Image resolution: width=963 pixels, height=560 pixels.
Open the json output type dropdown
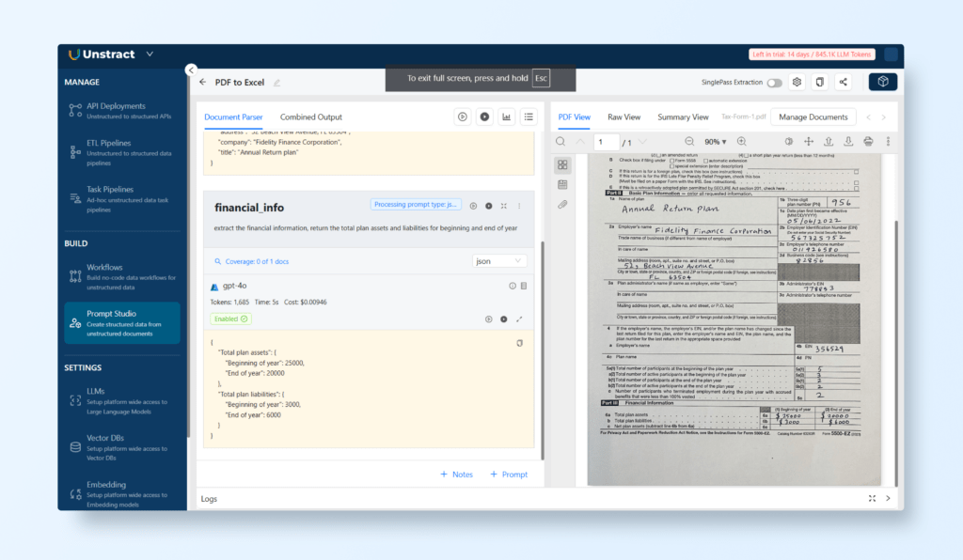pos(499,261)
